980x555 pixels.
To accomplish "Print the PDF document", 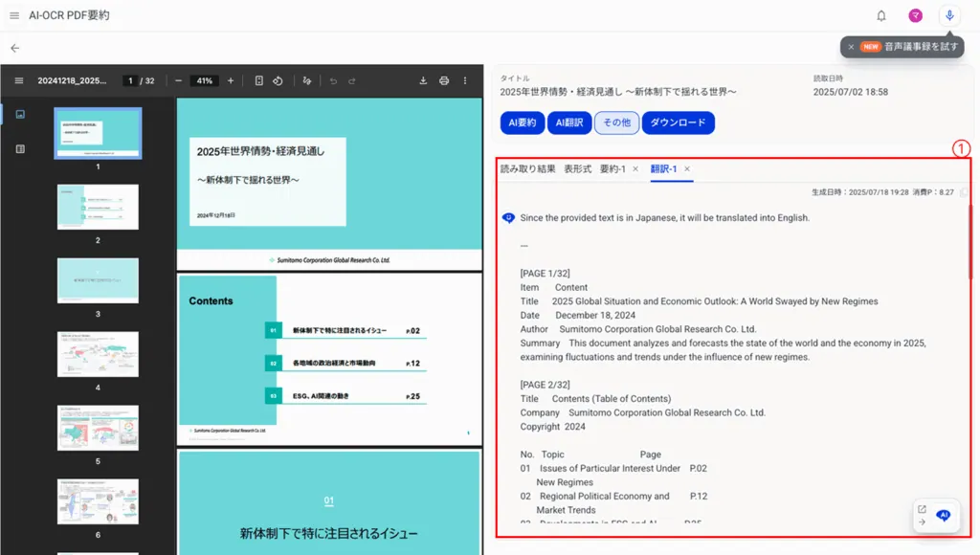I will pos(444,80).
